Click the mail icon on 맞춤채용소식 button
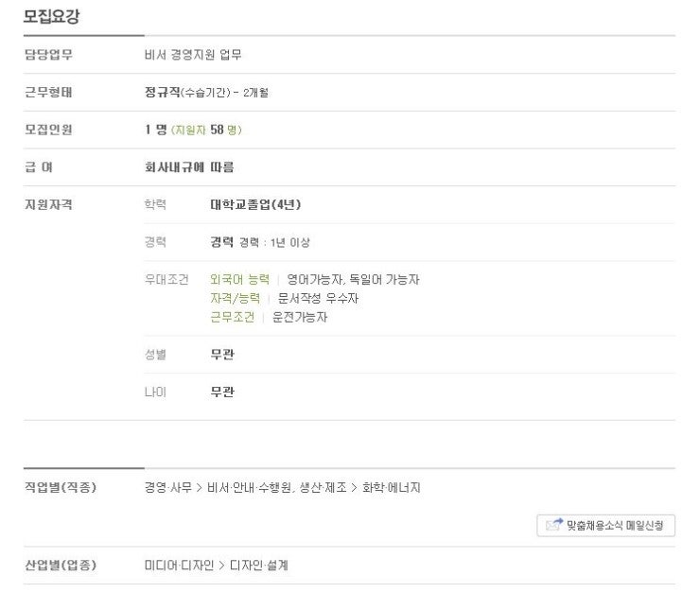700x593 pixels. (554, 525)
